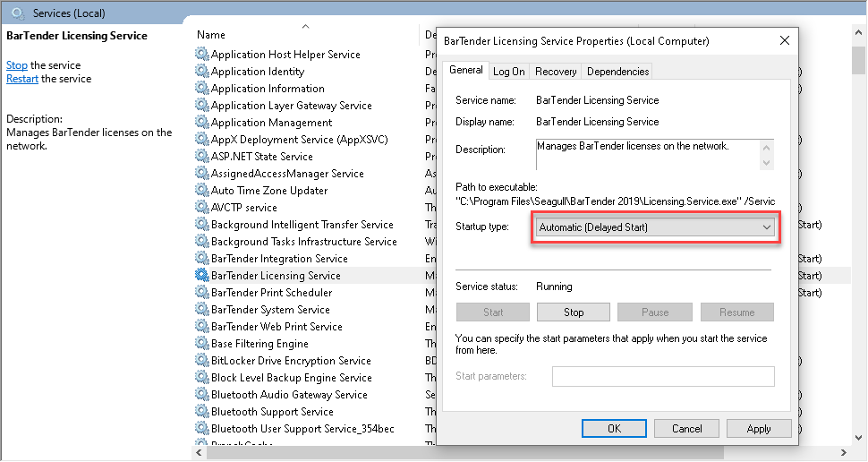The image size is (868, 462).
Task: Click the gear icon beside BitLocker Drive Encryption Service
Action: (x=201, y=361)
